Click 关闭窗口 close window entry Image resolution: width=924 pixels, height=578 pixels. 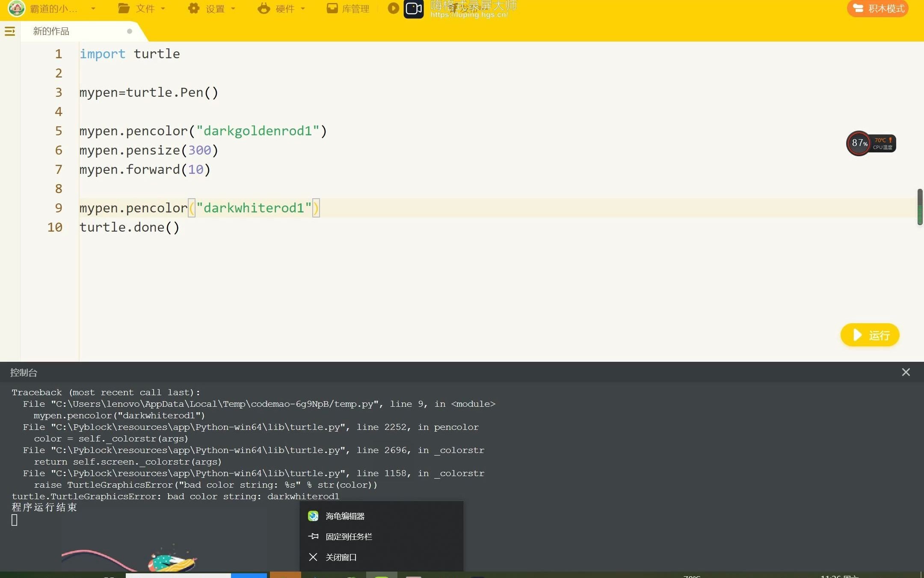341,557
